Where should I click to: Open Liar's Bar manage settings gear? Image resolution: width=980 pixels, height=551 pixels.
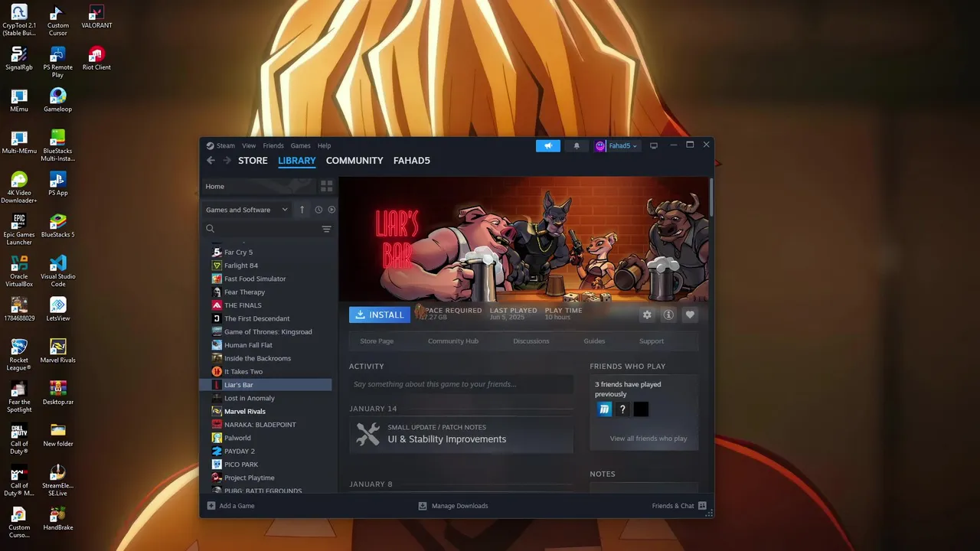(x=647, y=315)
